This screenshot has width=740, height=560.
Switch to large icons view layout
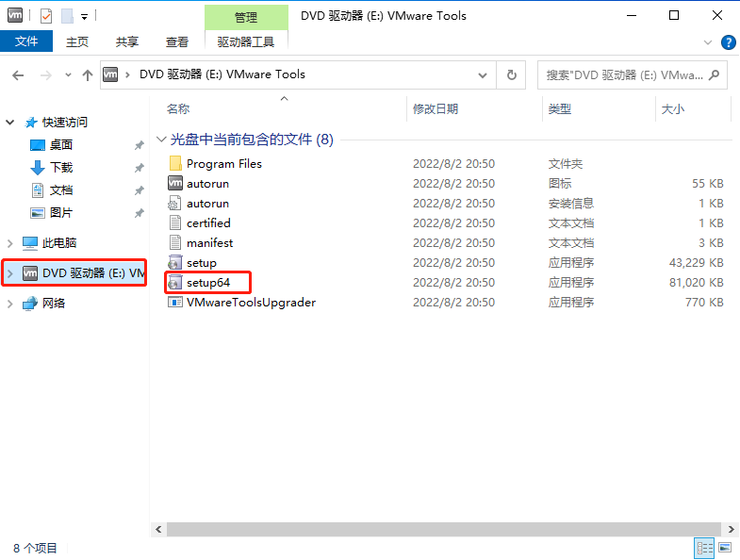tap(725, 548)
